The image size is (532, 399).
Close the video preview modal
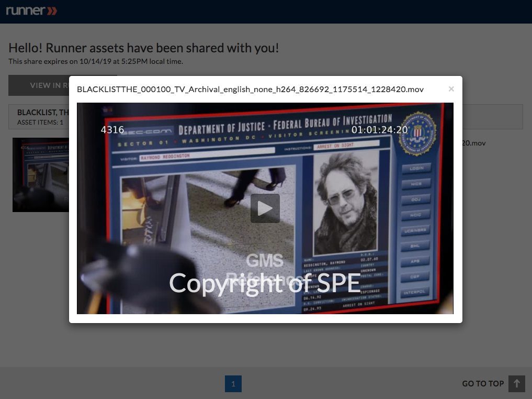click(451, 89)
